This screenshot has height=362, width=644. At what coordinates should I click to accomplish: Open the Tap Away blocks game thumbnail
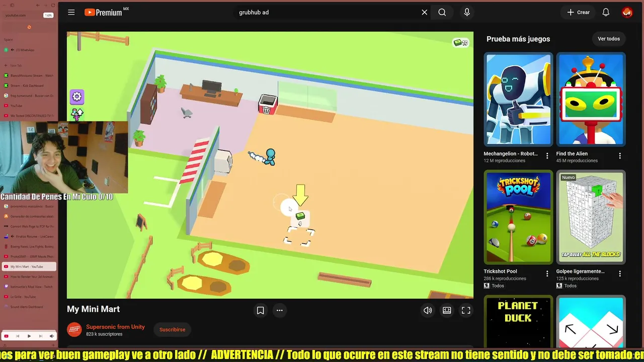591,217
